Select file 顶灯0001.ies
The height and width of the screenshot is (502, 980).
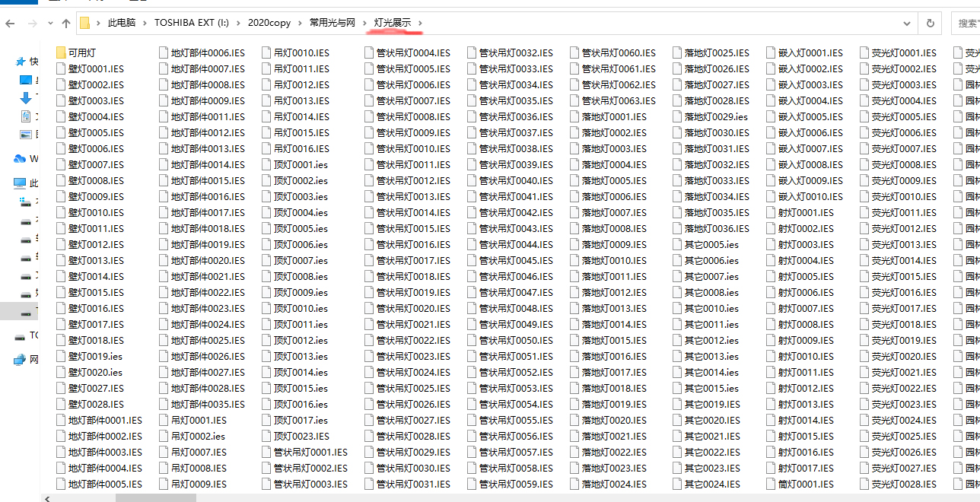pos(295,164)
